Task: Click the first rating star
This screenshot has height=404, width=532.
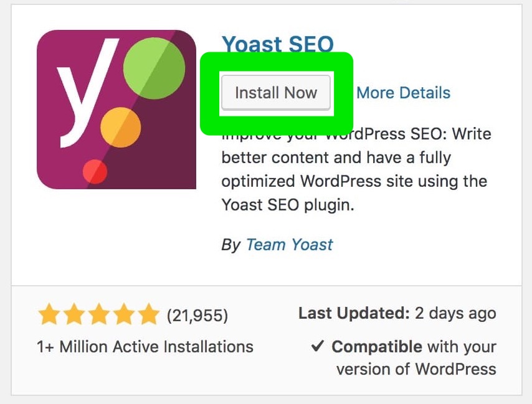Action: pyautogui.click(x=49, y=315)
